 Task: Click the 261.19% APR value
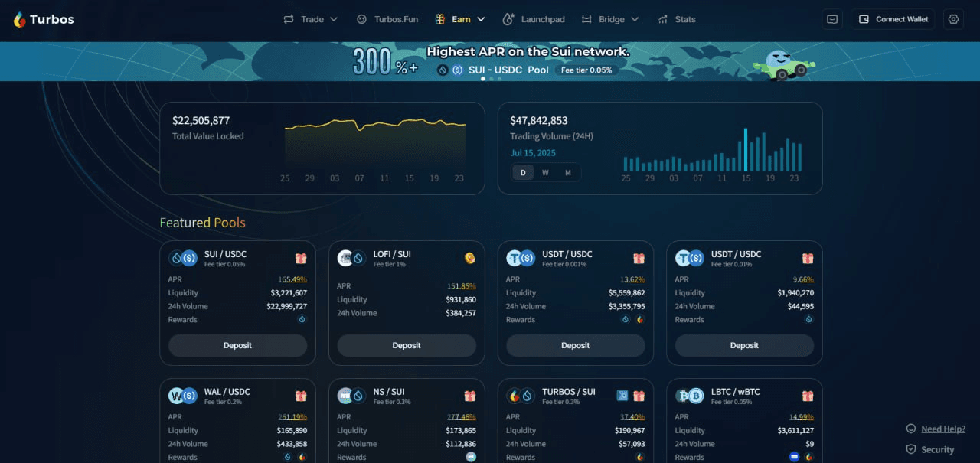coord(292,417)
